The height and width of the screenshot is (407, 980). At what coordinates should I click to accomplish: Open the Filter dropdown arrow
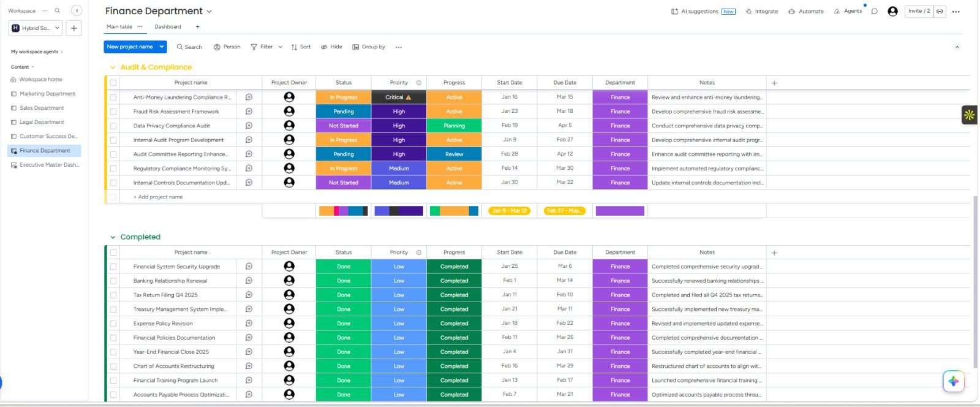click(x=281, y=47)
